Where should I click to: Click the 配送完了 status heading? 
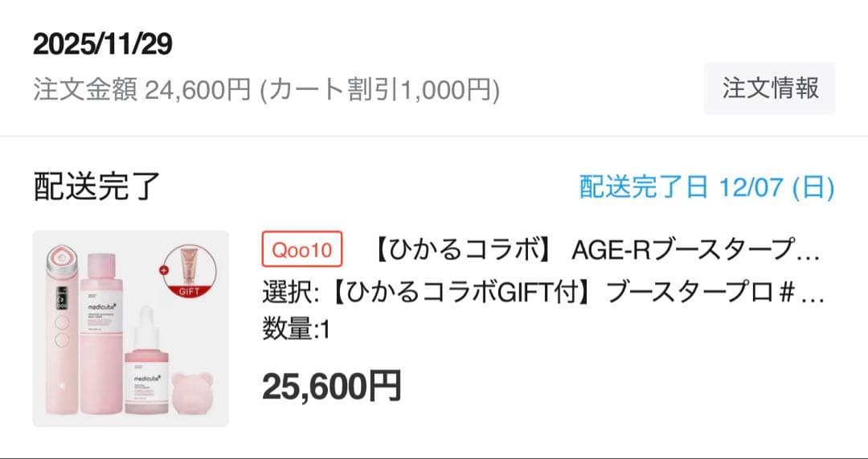(98, 186)
